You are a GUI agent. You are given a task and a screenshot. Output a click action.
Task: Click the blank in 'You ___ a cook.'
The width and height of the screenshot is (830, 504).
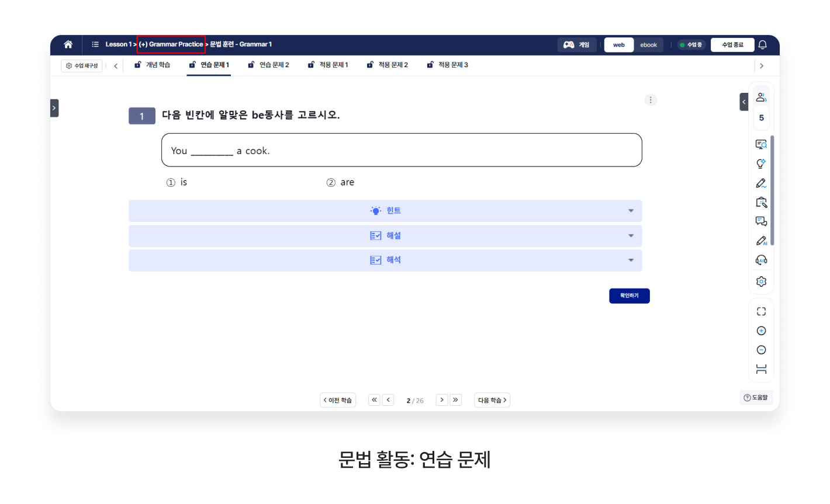[212, 151]
